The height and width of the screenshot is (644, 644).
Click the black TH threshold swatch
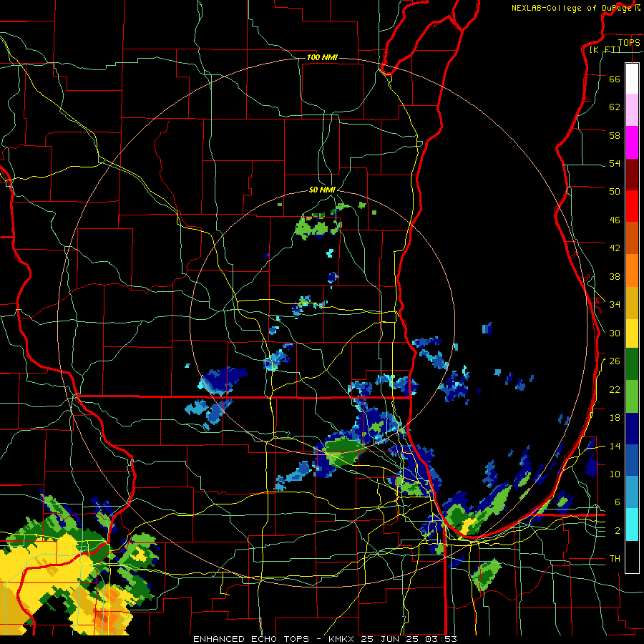(632, 557)
